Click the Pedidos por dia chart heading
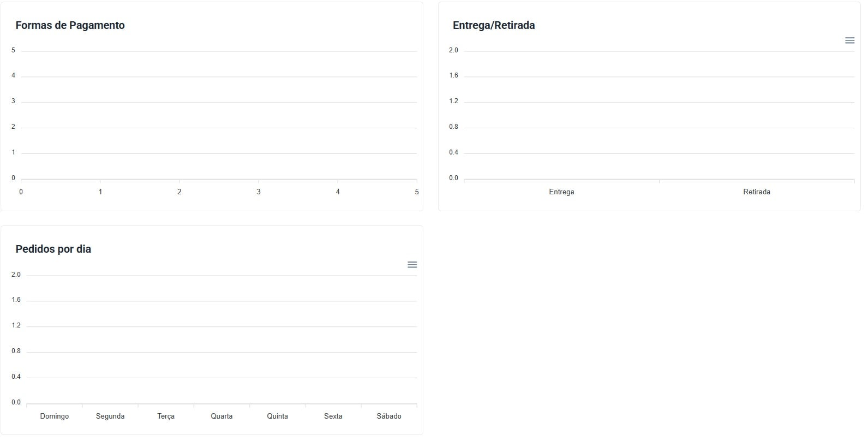 click(x=53, y=249)
